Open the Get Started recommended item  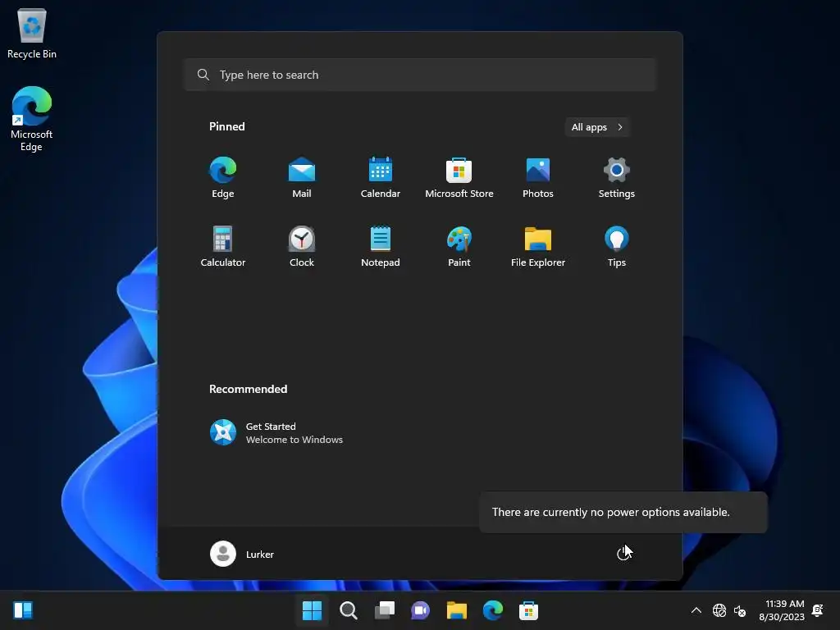click(276, 432)
